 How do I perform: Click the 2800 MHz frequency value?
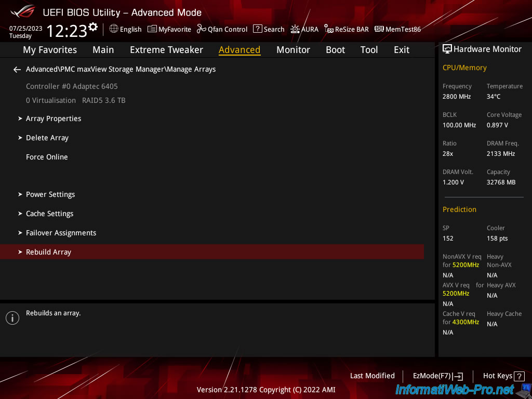(457, 97)
